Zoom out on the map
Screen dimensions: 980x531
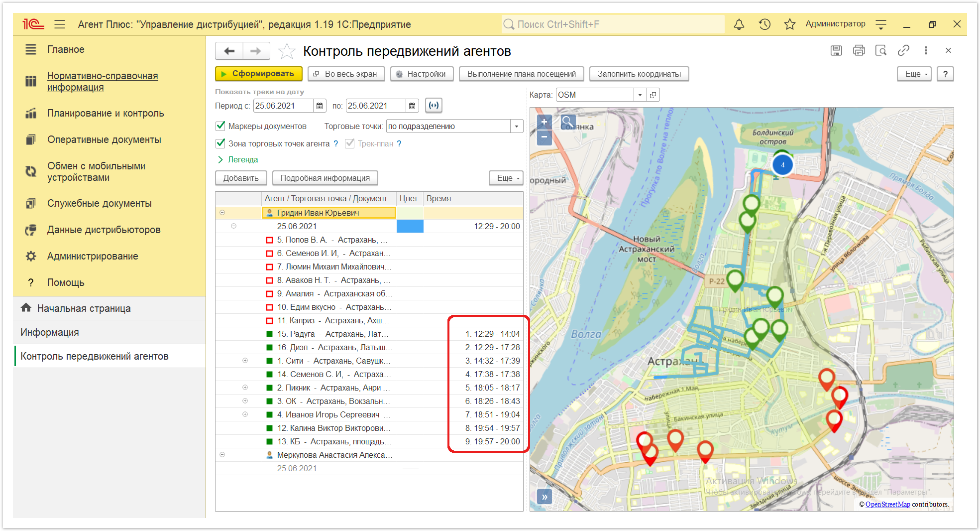544,137
